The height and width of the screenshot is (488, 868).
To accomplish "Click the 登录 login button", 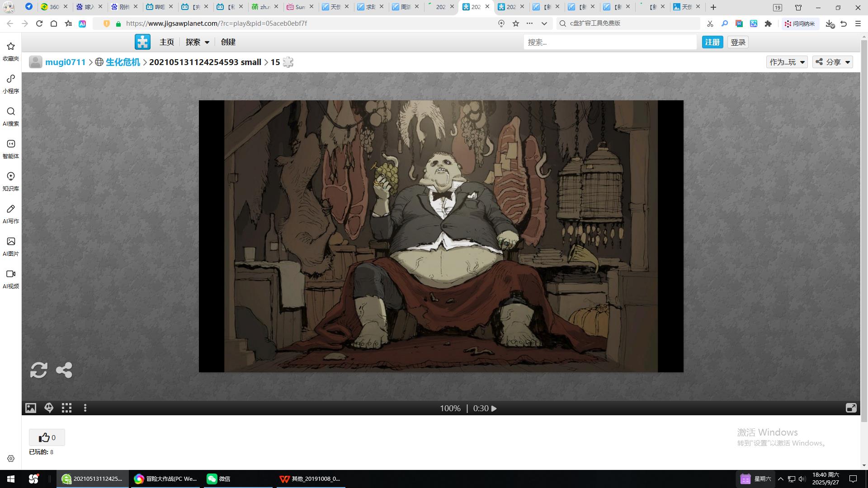I will pos(738,42).
